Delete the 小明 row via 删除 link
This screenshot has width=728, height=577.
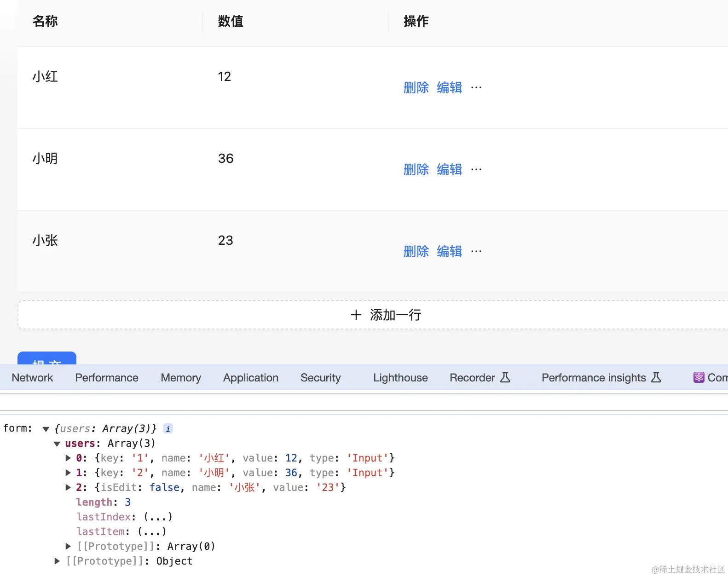point(416,169)
